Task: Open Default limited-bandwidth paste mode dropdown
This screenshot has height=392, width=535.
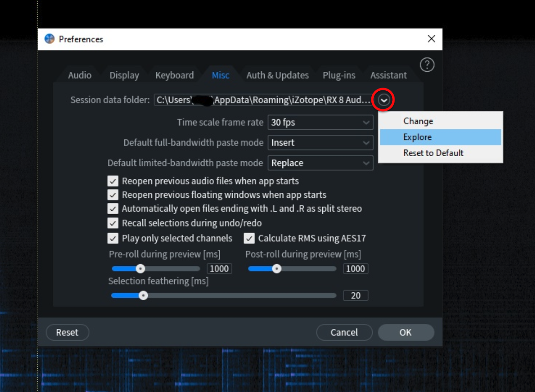Action: point(320,163)
